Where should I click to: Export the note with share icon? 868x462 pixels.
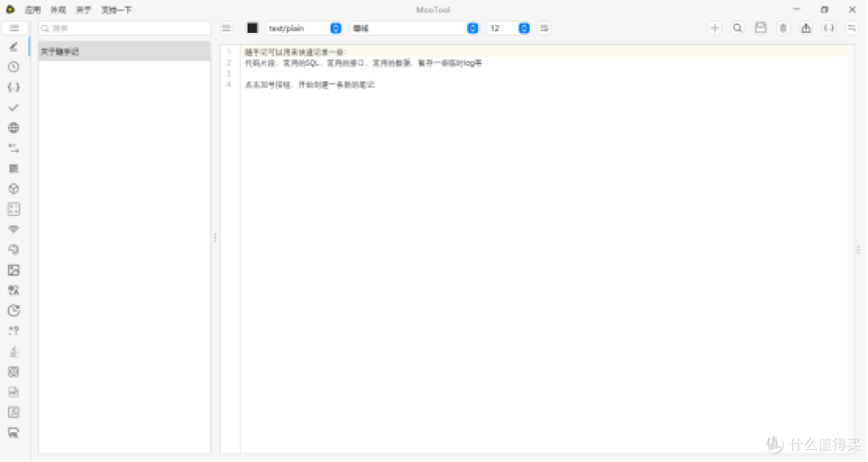(806, 28)
